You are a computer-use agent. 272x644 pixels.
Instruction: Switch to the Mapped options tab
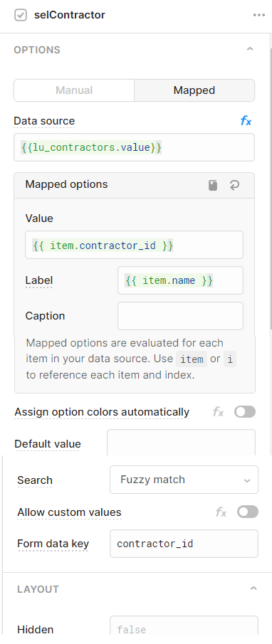tap(194, 90)
